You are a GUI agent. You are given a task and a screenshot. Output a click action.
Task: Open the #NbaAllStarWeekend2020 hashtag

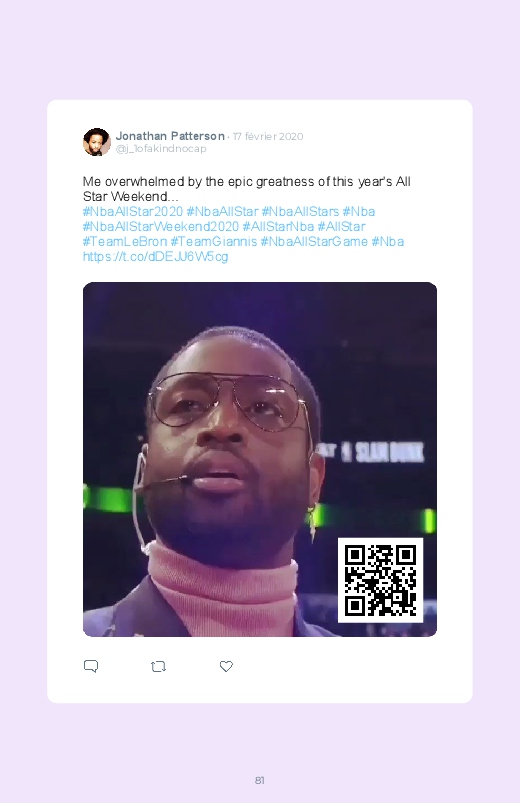click(x=161, y=226)
